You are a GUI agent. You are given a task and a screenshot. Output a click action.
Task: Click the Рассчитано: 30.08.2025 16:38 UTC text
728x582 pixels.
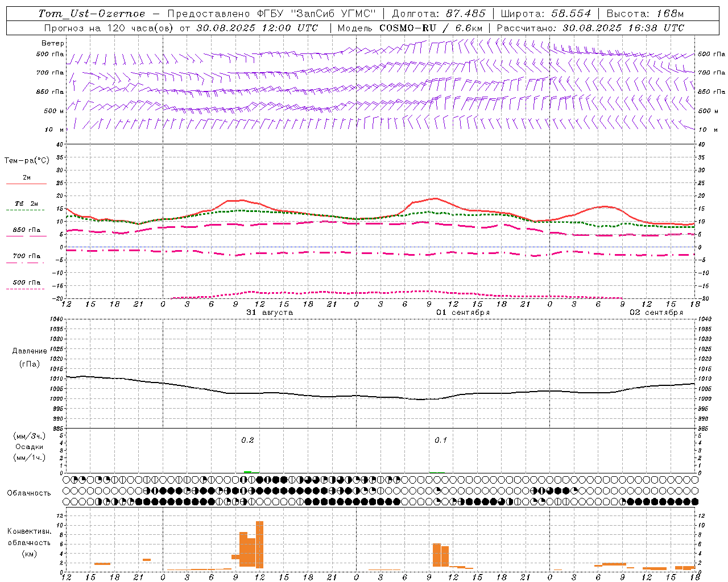590,28
